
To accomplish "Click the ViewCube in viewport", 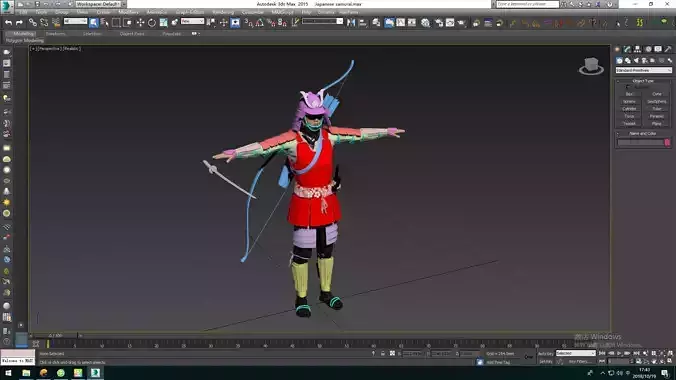I will point(591,66).
